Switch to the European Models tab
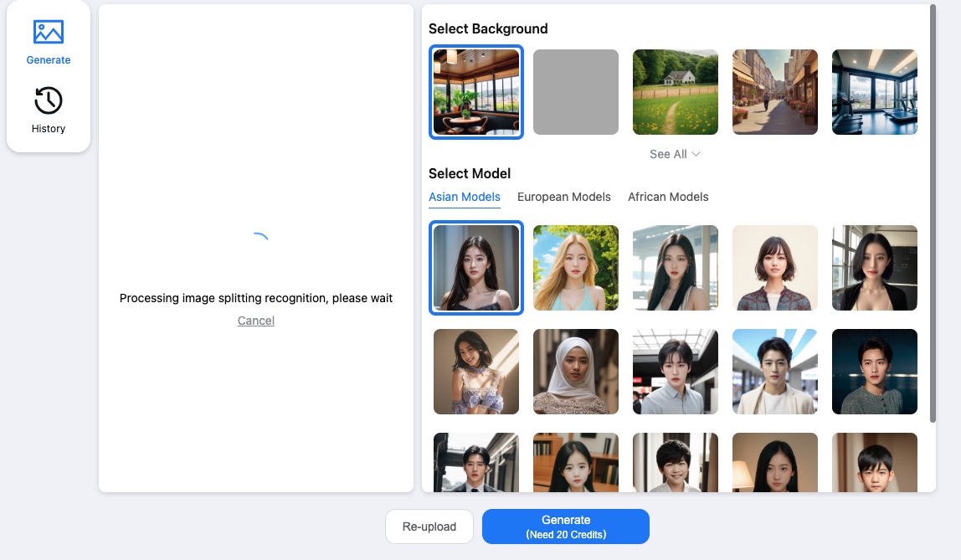961x560 pixels. click(x=564, y=198)
